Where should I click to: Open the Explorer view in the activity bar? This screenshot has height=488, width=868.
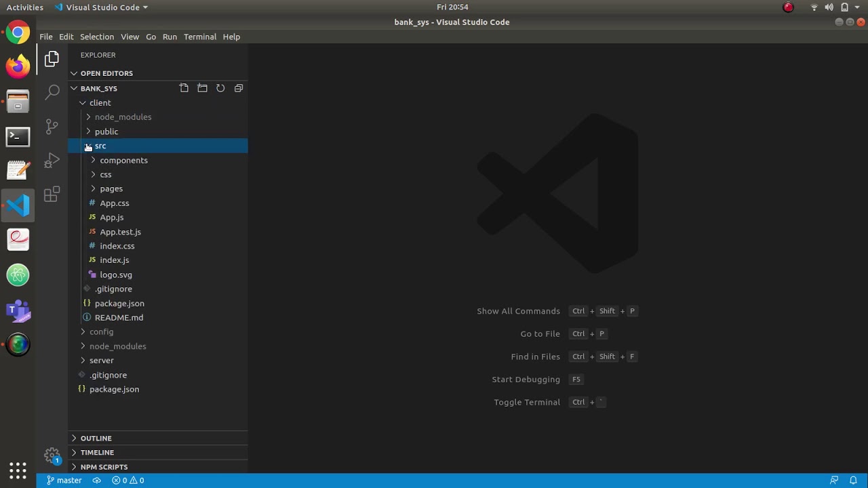tap(52, 59)
